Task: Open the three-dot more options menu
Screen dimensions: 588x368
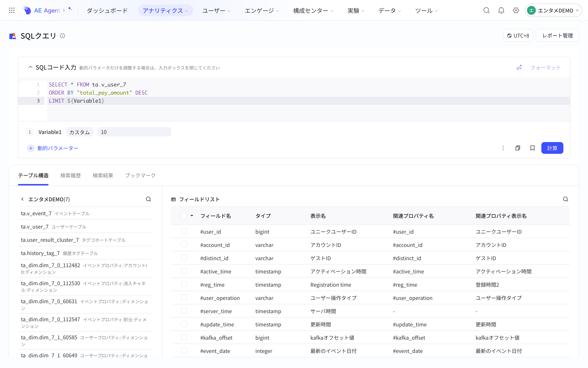Action: coord(503,148)
